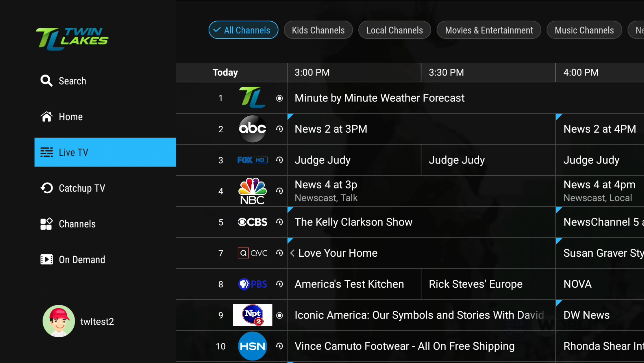Click the catchup icon on ABC row
Image resolution: width=644 pixels, height=363 pixels.
pos(279,129)
